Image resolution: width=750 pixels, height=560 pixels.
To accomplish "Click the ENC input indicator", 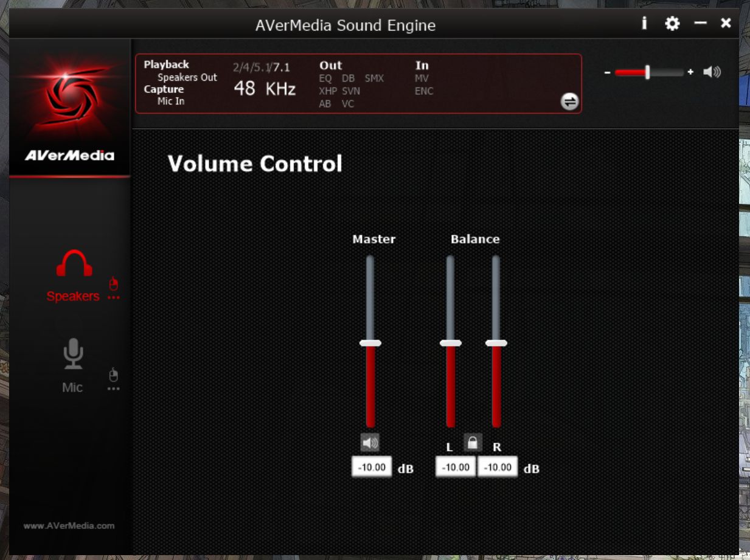I will click(x=424, y=91).
